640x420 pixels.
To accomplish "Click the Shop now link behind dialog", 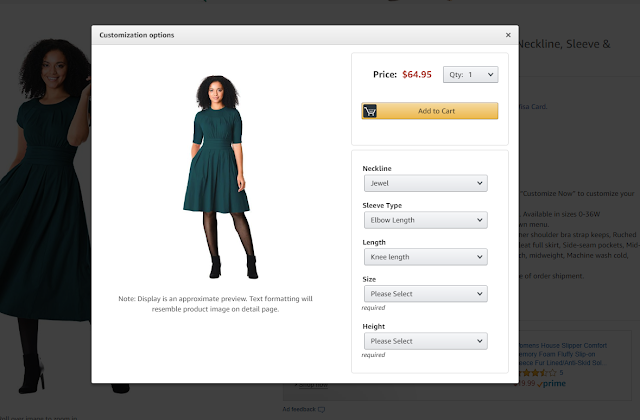I will click(x=313, y=384).
